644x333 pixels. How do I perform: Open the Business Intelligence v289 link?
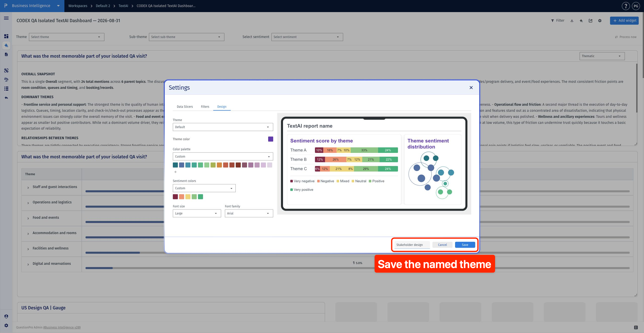[x=62, y=327]
